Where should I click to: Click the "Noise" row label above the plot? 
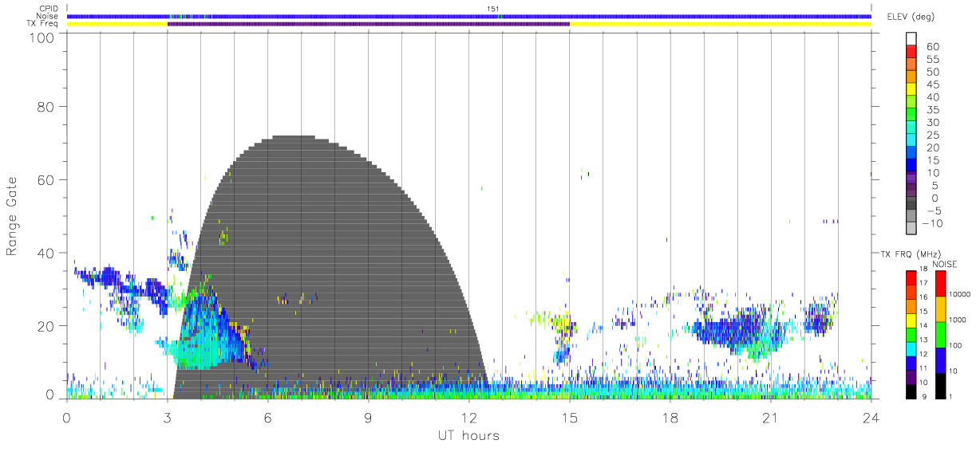tap(49, 16)
